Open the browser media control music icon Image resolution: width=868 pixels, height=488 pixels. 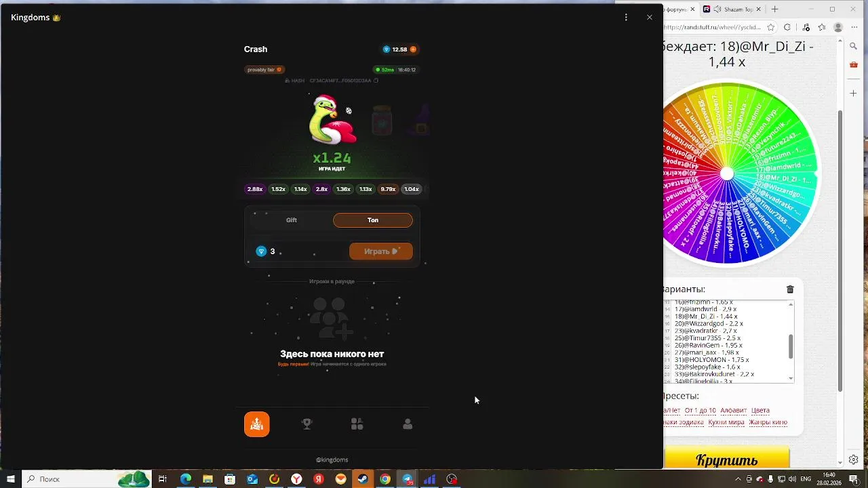click(806, 28)
